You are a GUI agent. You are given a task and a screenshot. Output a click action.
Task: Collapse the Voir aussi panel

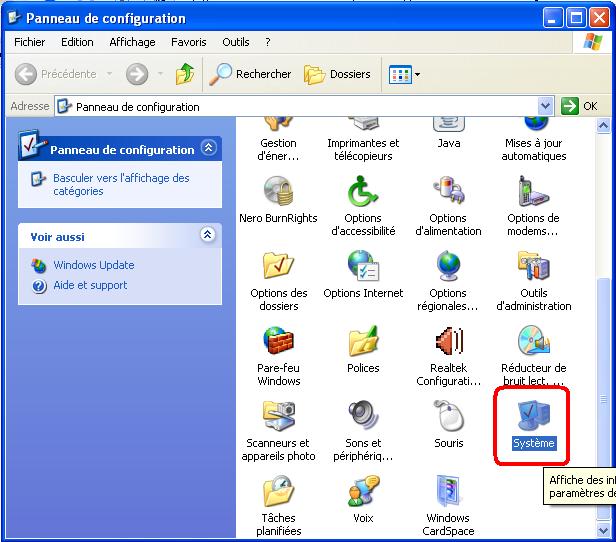207,234
